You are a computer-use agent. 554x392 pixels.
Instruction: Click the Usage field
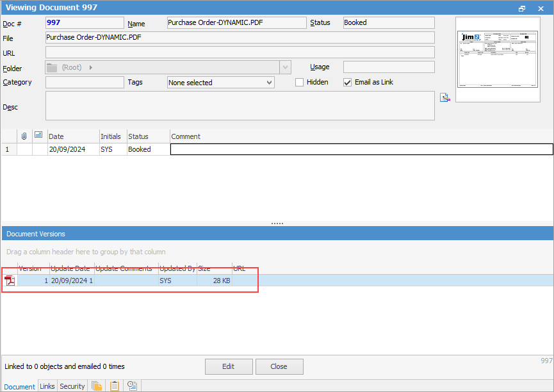389,67
